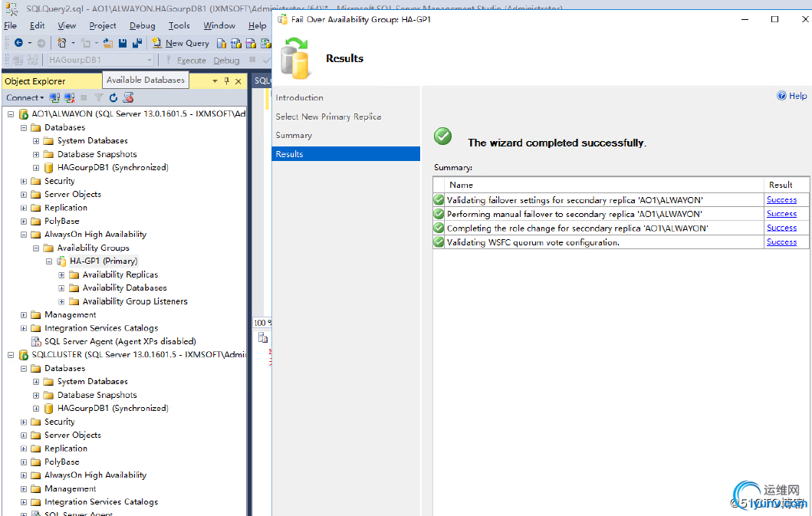The width and height of the screenshot is (812, 516).
Task: Select Availability Databases in the tree
Action: pos(125,288)
